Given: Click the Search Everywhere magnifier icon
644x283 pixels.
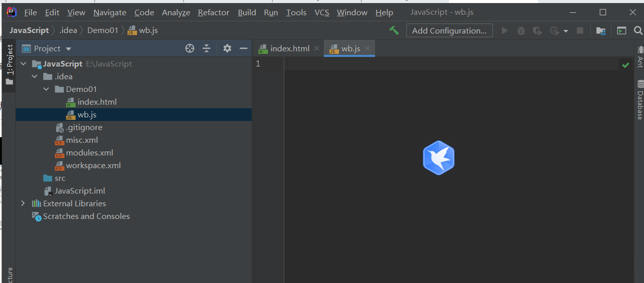Looking at the screenshot, I should point(638,31).
